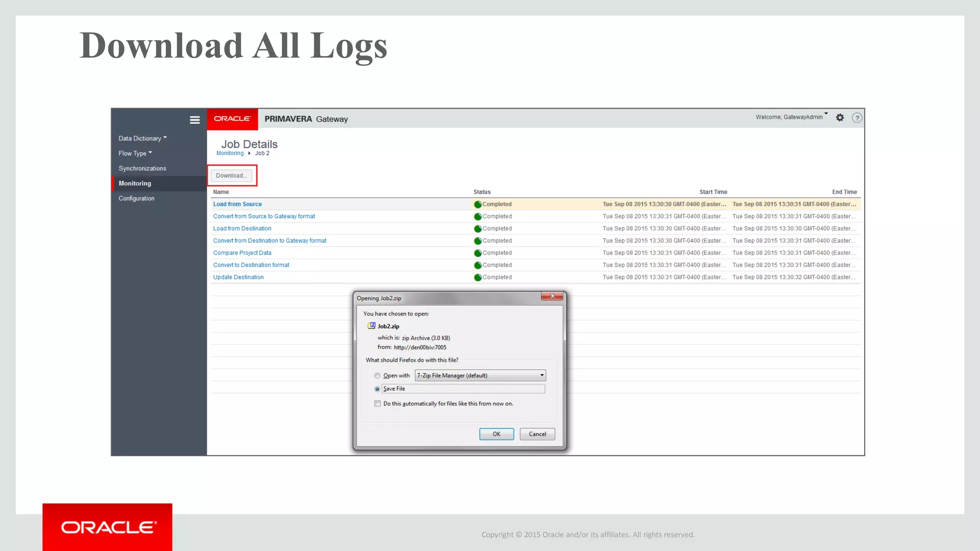Click the Save File text field
980x551 pixels.
[463, 389]
